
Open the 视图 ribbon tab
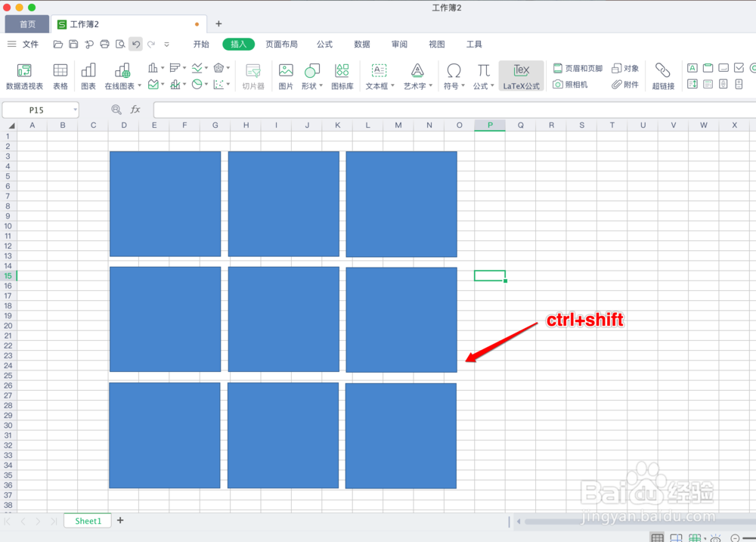pyautogui.click(x=437, y=45)
